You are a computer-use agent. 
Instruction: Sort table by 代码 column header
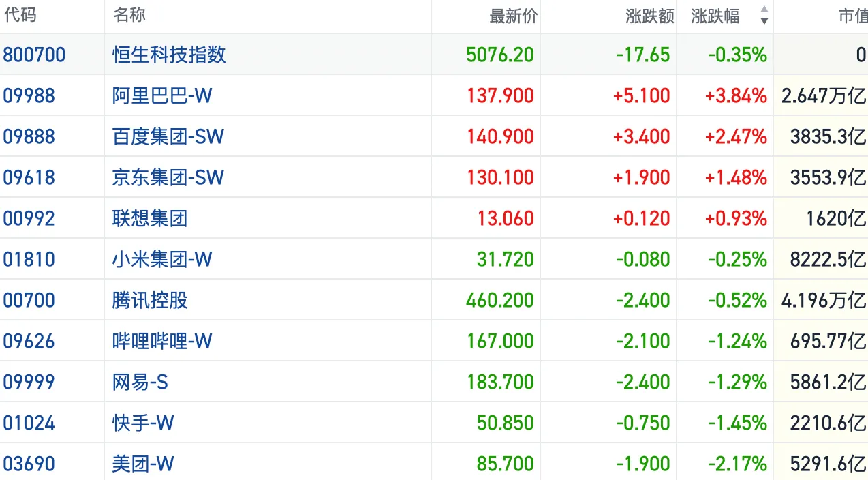20,15
